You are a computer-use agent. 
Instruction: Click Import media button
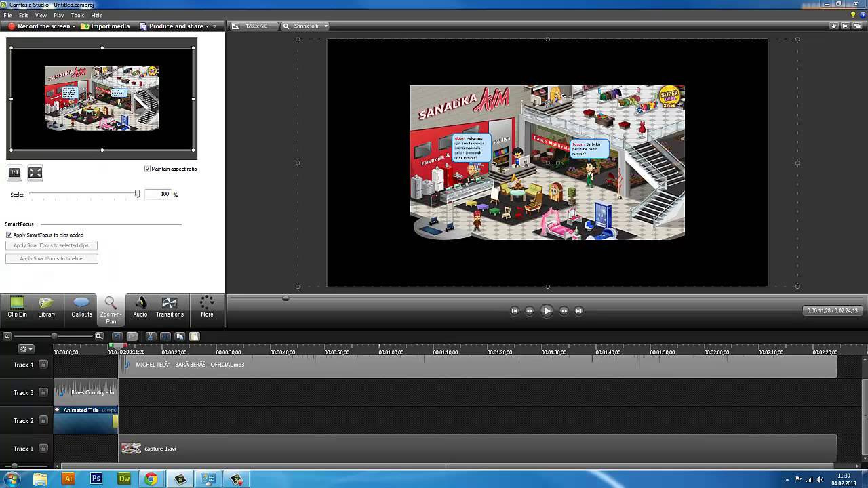pyautogui.click(x=105, y=26)
